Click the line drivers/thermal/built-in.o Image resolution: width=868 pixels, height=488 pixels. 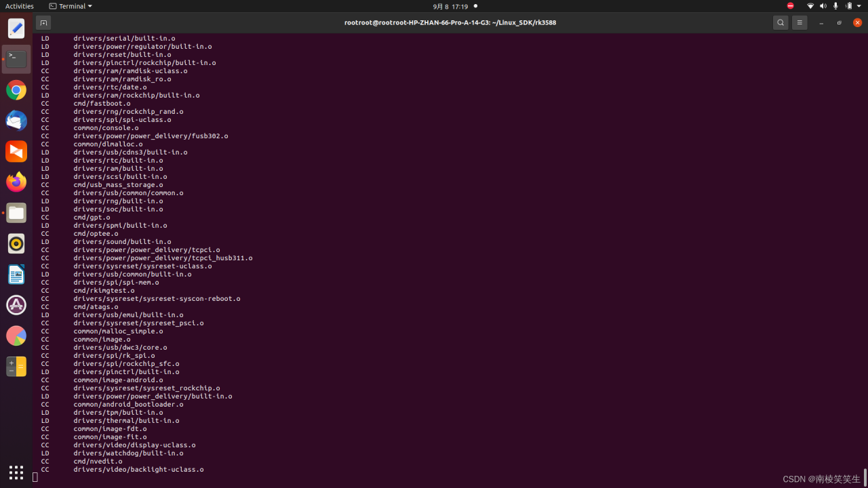click(x=127, y=421)
